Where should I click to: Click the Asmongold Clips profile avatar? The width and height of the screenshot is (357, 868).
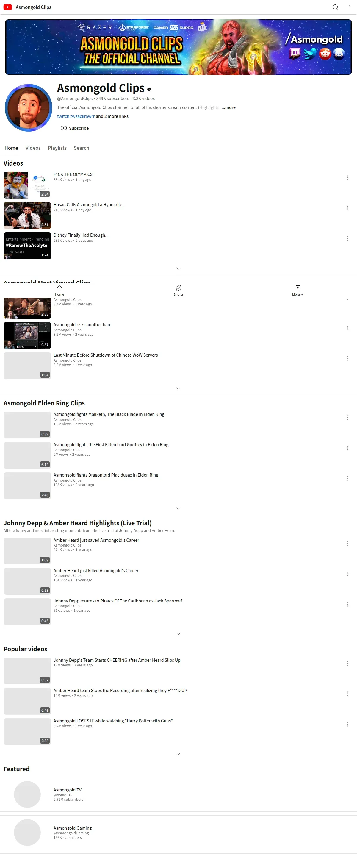(x=28, y=107)
